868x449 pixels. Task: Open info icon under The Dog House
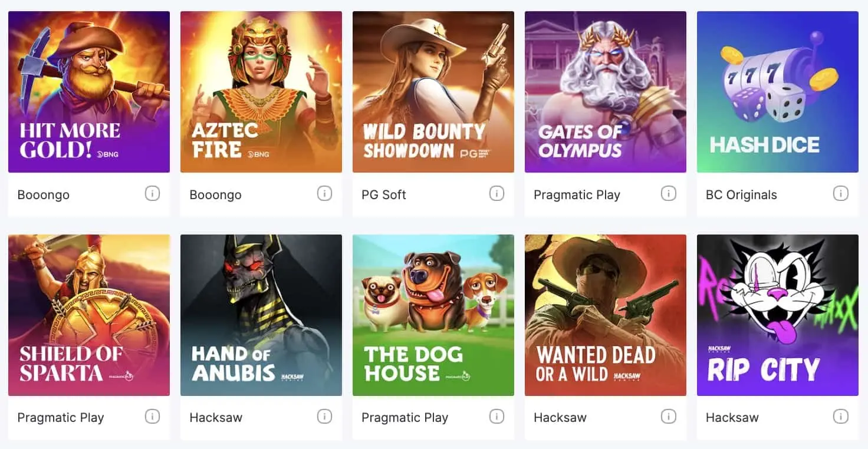(497, 417)
